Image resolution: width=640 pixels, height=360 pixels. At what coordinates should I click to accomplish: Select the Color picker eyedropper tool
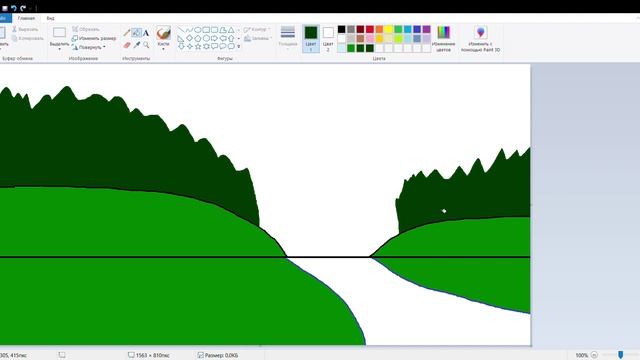[x=137, y=45]
